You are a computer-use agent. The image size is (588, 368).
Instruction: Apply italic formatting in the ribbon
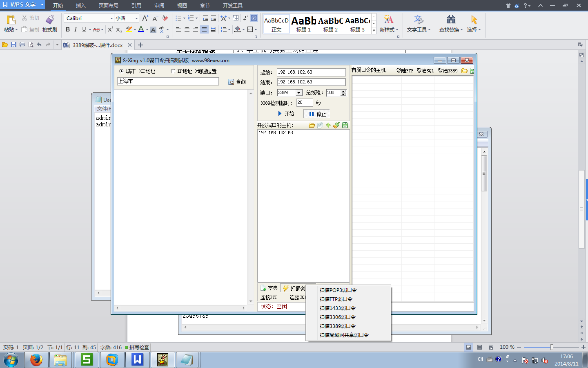tap(76, 29)
